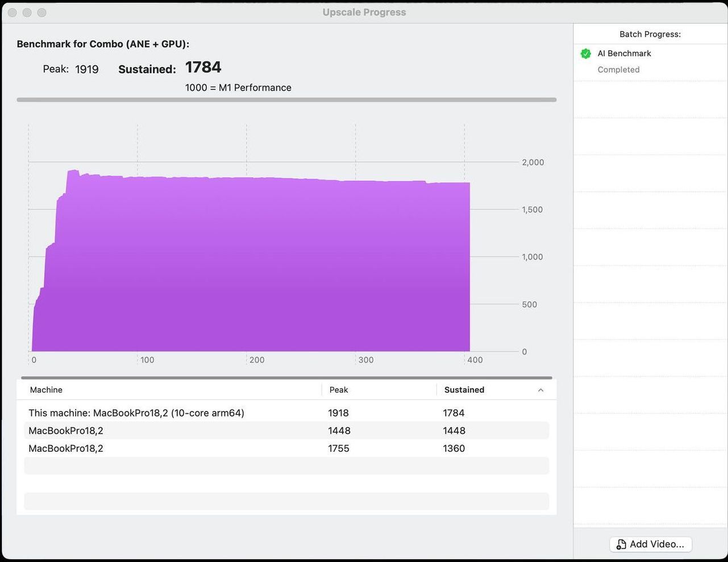
Task: Click the large Sustained score 1784
Action: pos(203,67)
